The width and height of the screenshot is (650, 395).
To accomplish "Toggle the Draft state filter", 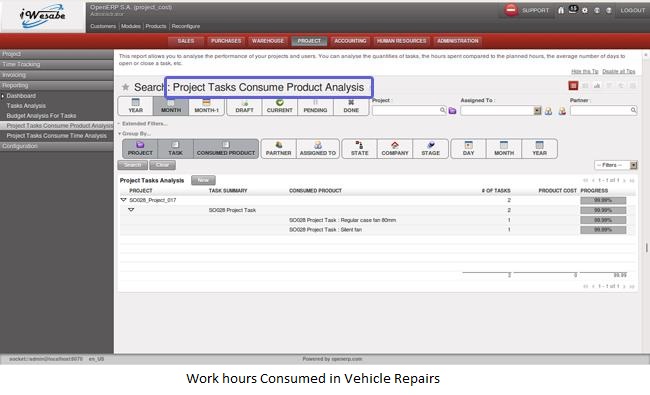I will (244, 106).
